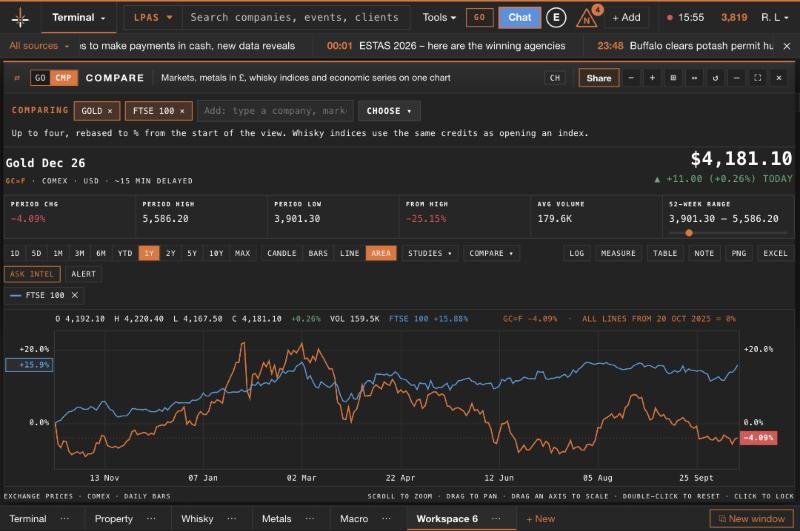The width and height of the screenshot is (800, 531).
Task: Open the STUDIES dropdown
Action: (x=430, y=254)
